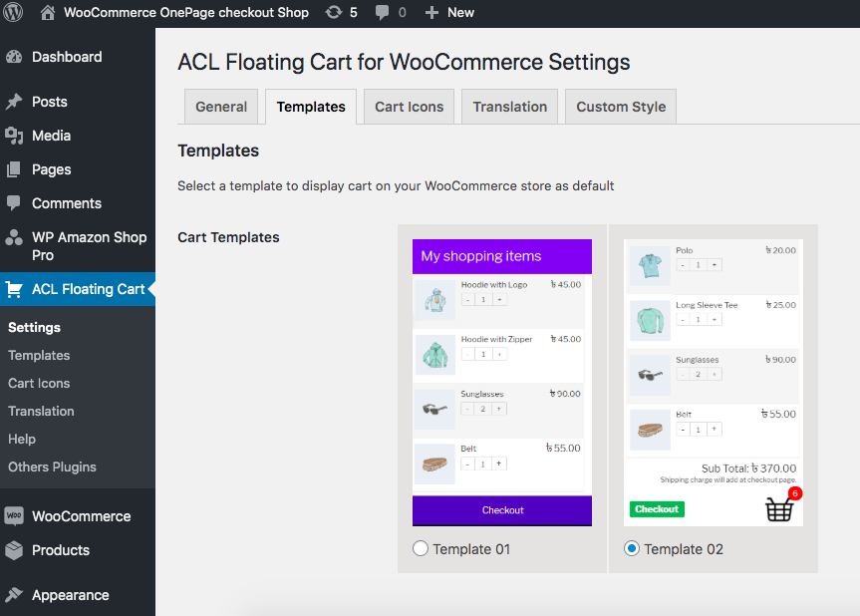Click the 'Template 01' label text

click(x=471, y=549)
